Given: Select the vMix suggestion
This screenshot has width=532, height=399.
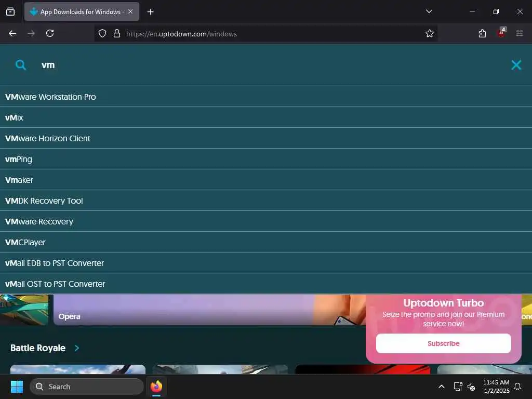Looking at the screenshot, I should click(x=266, y=117).
